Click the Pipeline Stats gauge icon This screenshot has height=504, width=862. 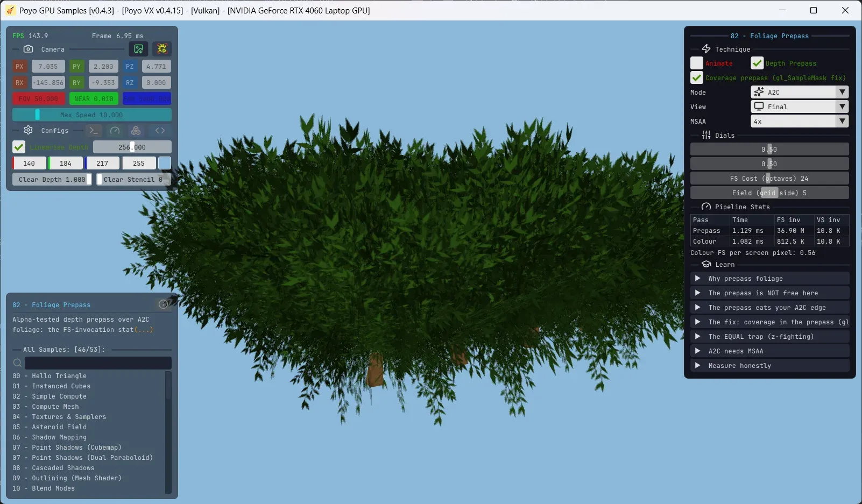point(706,207)
